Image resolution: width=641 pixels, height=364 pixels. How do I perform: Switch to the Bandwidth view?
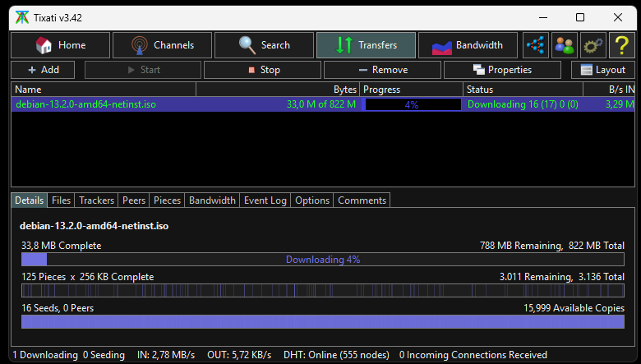tap(468, 45)
